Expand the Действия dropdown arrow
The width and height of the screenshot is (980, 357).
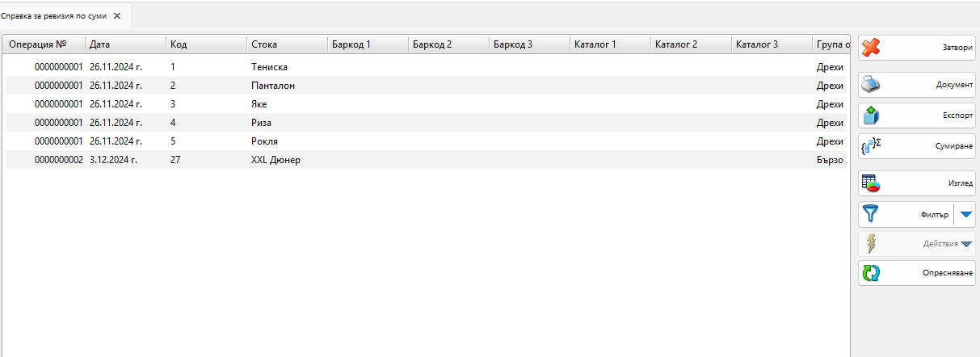point(966,244)
